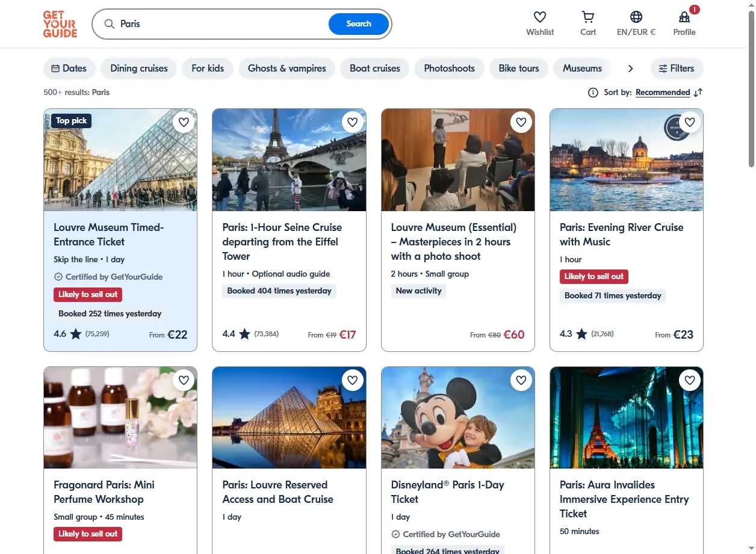
Task: Select the Photoshoots category chip
Action: tap(450, 68)
